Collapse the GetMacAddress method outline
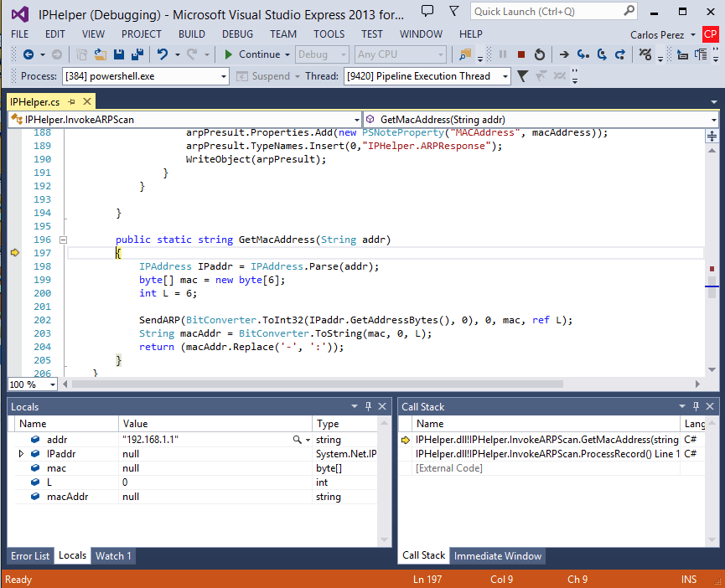This screenshot has width=725, height=588. [63, 240]
